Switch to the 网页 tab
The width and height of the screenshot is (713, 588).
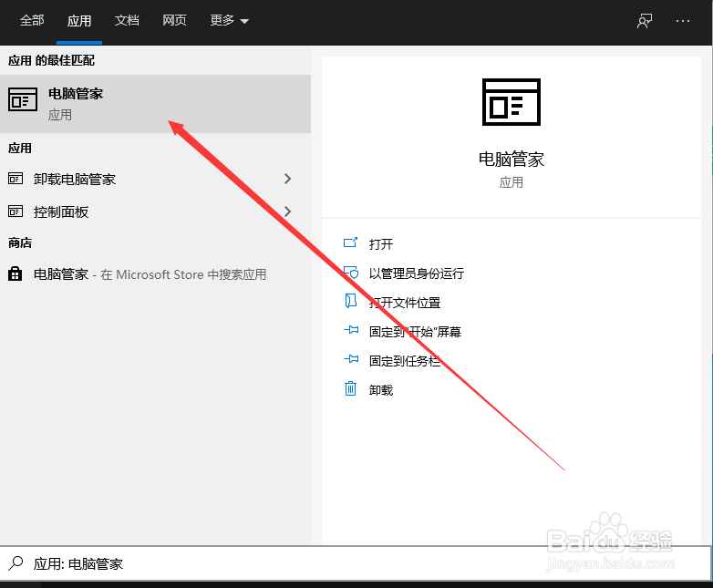pyautogui.click(x=174, y=20)
